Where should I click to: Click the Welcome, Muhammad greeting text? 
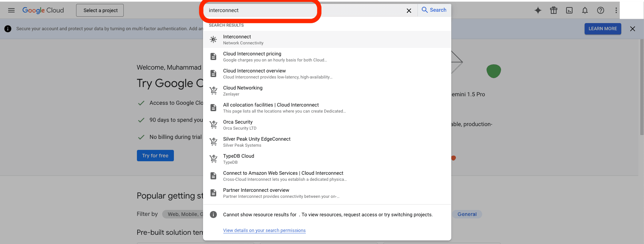pyautogui.click(x=169, y=67)
